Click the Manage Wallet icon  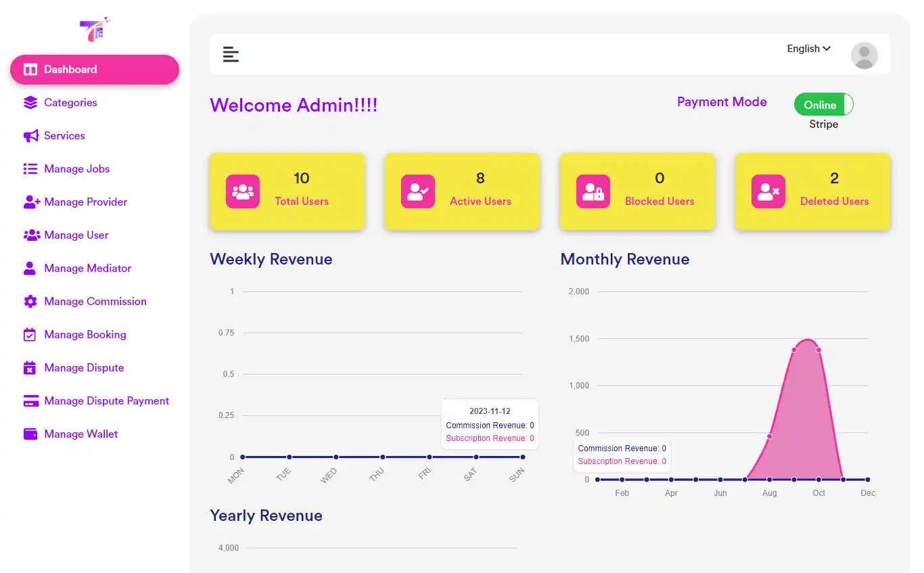point(30,434)
